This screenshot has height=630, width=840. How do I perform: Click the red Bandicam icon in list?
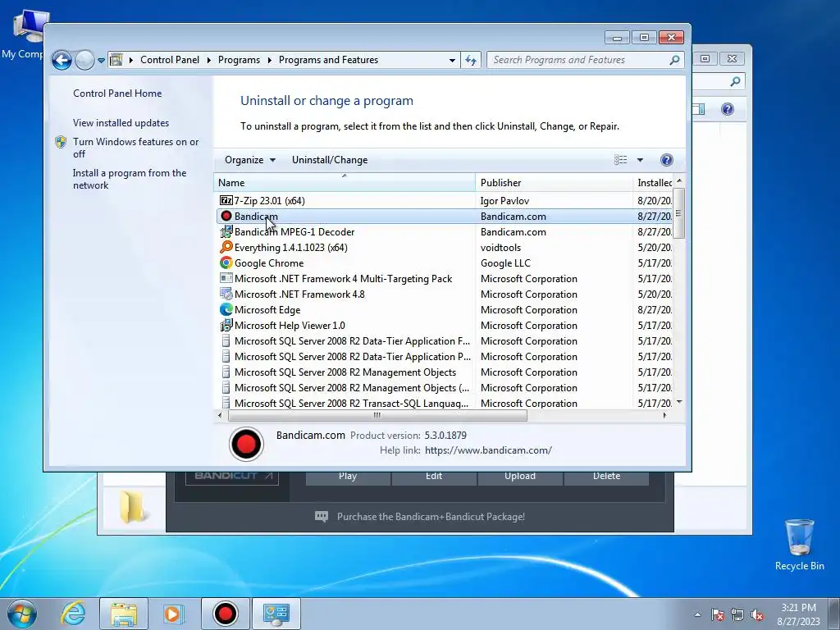(x=226, y=216)
